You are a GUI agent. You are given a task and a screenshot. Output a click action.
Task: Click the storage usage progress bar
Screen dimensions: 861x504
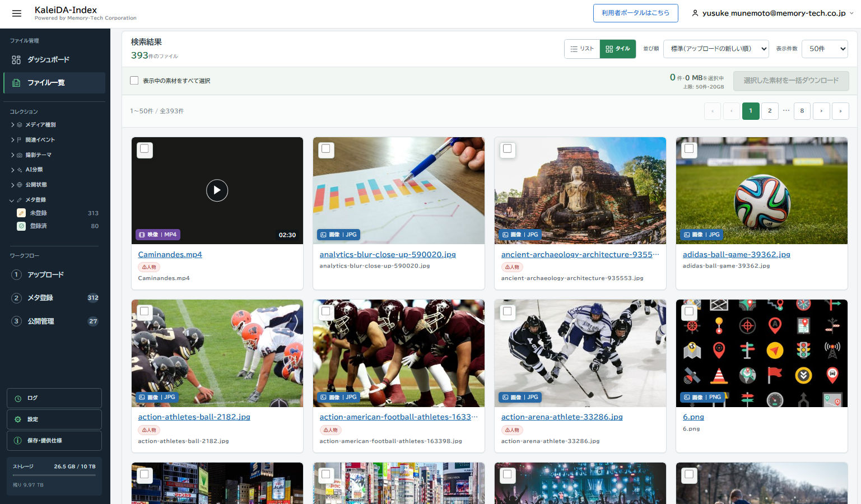coord(54,475)
